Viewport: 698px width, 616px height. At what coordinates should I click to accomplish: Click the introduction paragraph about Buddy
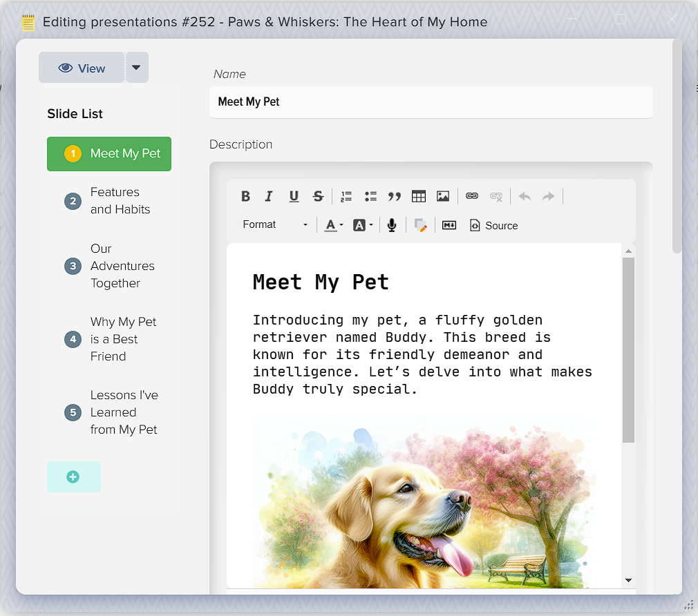click(422, 354)
